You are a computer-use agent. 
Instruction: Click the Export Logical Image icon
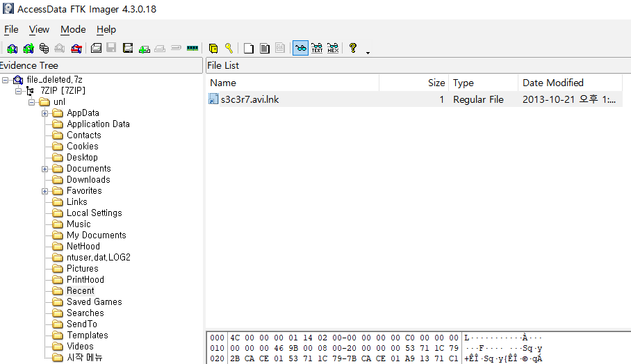[128, 48]
